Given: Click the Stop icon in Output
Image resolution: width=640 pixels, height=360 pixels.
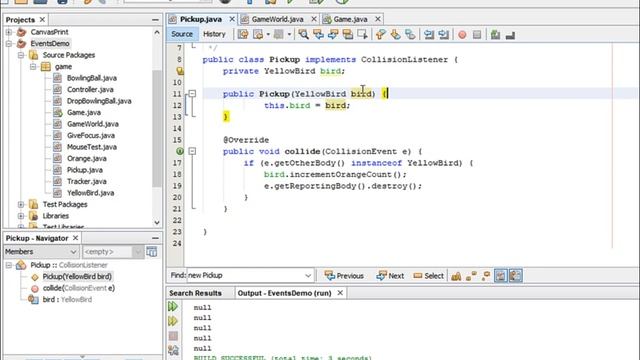Looking at the screenshot, I should [173, 336].
